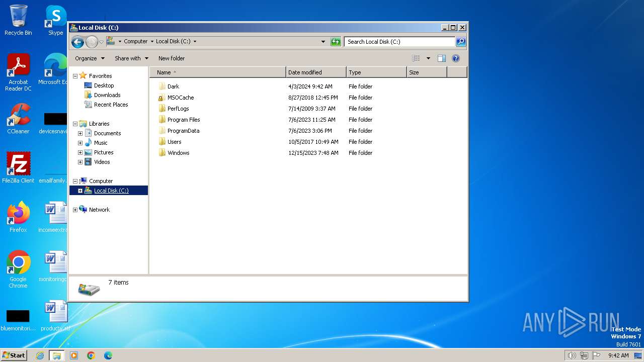Expand the Local Disk (C:) tree node
The height and width of the screenshot is (362, 644).
pos(80,191)
